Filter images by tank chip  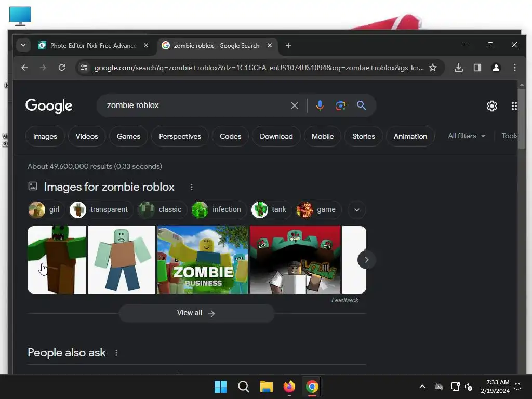click(x=271, y=210)
